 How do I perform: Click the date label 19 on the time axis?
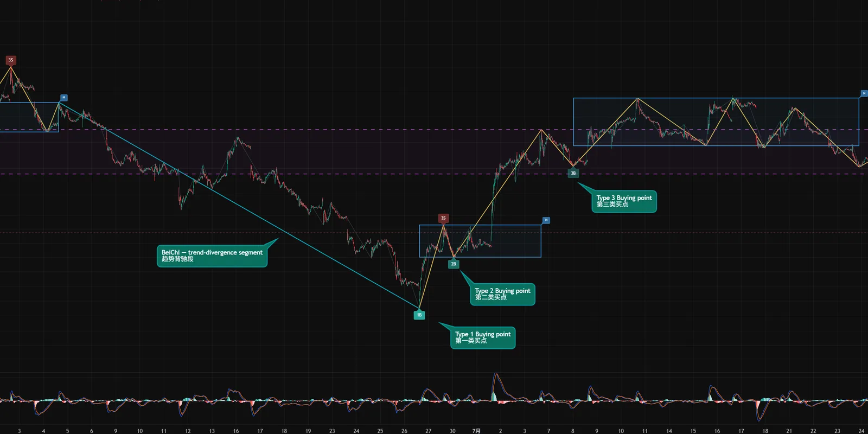pos(308,431)
